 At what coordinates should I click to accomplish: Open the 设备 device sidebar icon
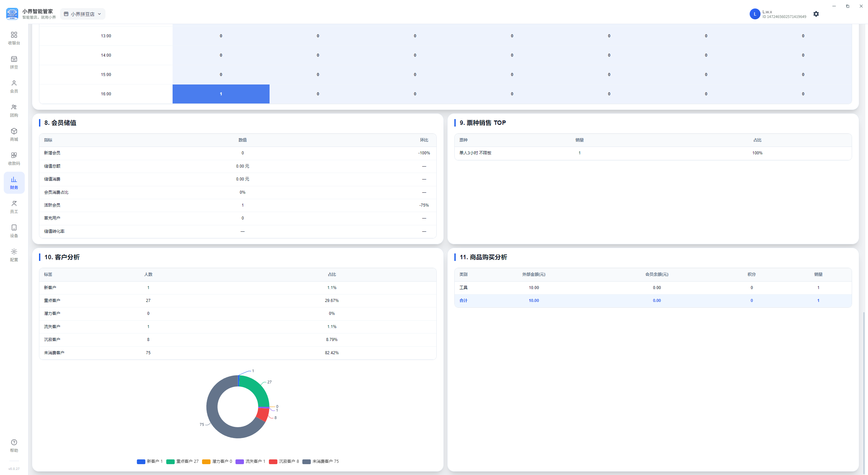pyautogui.click(x=14, y=231)
